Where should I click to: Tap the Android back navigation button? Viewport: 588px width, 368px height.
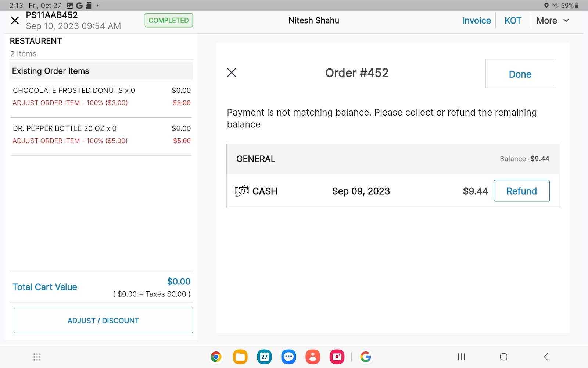(x=546, y=357)
